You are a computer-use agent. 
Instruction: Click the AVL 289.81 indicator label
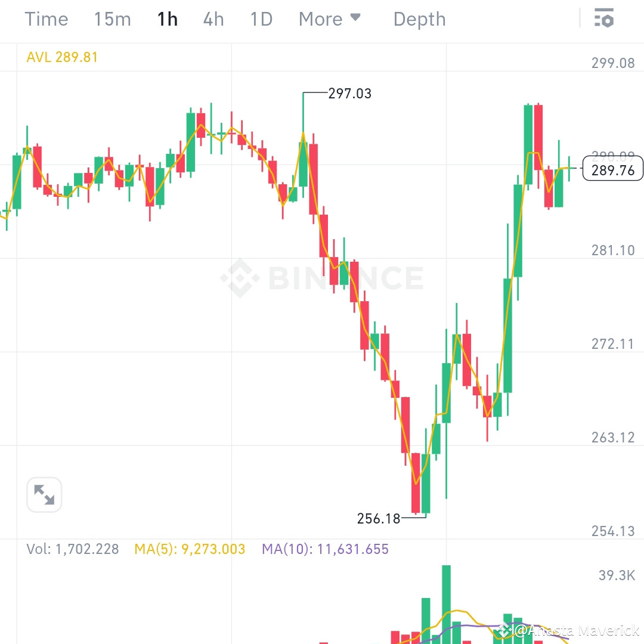(x=62, y=57)
